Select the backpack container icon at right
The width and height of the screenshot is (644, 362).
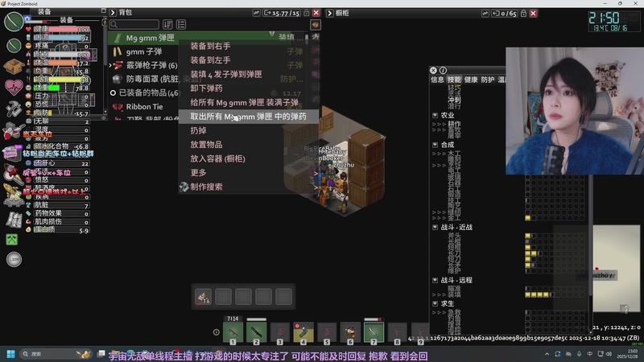click(315, 25)
